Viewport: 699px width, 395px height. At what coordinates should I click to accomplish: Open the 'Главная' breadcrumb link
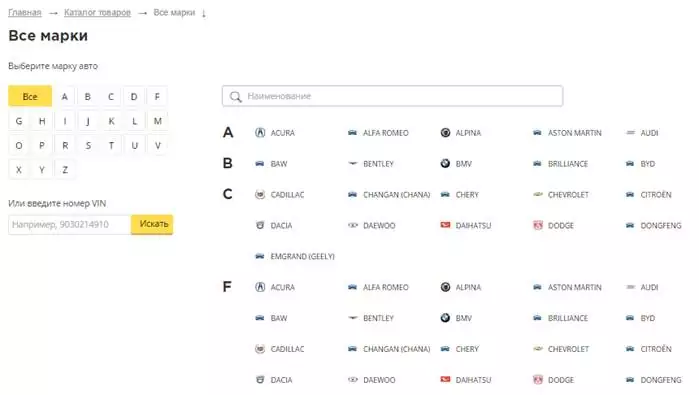pyautogui.click(x=25, y=12)
